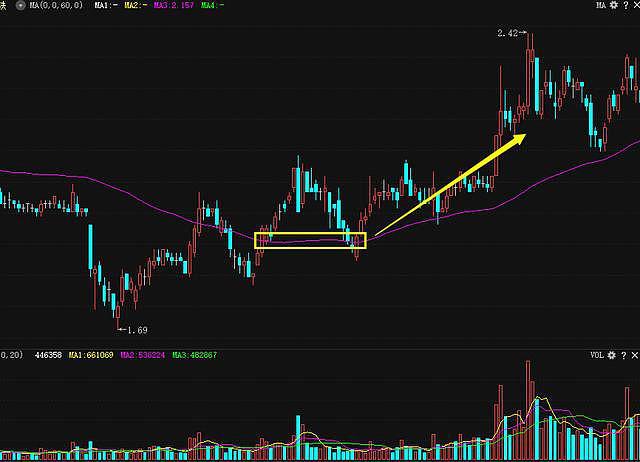Click the volume value 446358
This screenshot has height=462, width=640.
(49, 355)
